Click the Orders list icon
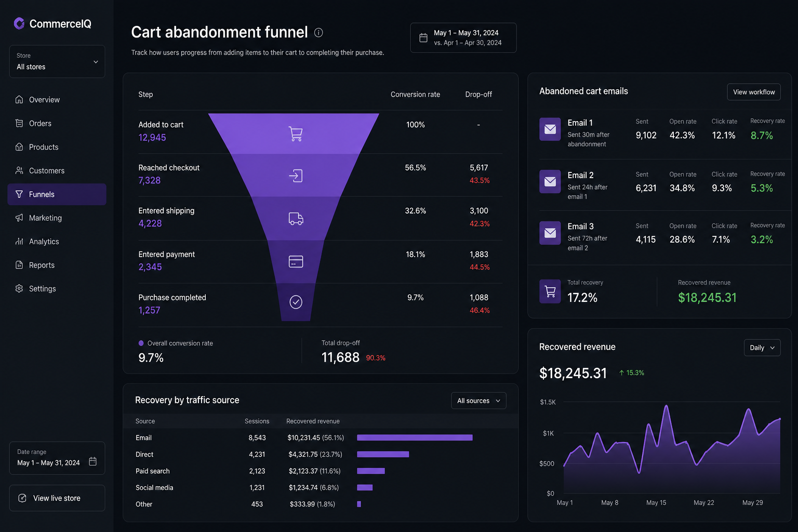 point(19,123)
